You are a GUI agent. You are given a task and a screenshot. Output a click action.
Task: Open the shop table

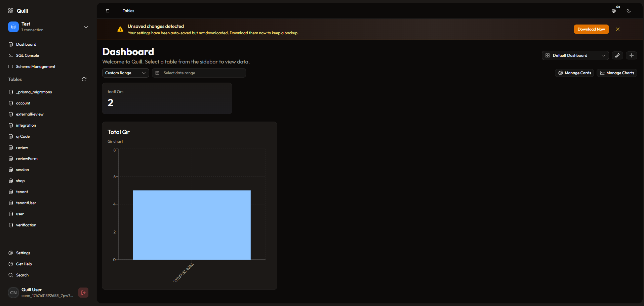pos(21,181)
